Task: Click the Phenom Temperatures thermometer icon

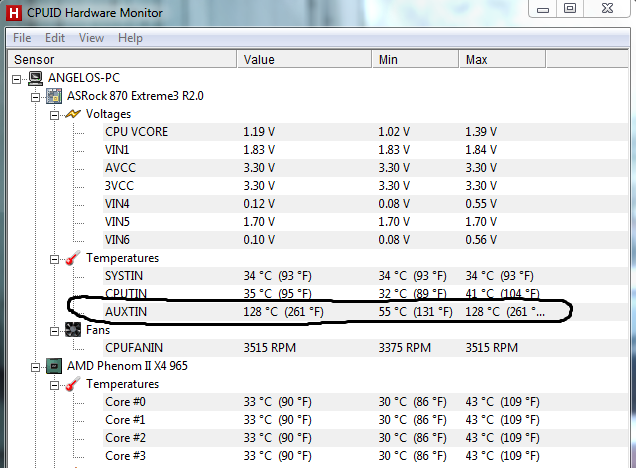Action: 73,384
